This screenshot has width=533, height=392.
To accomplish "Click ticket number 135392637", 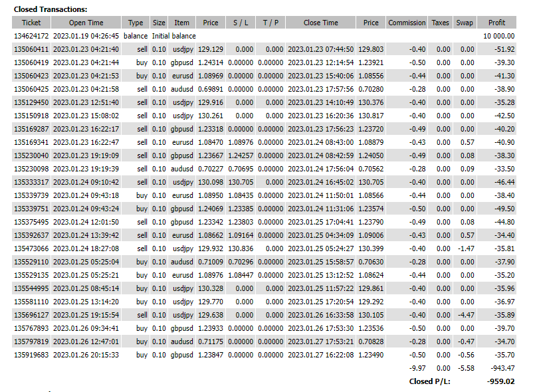I will pos(31,235).
